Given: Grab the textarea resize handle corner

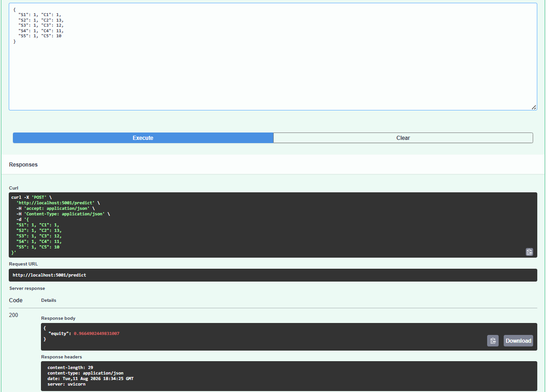Looking at the screenshot, I should [534, 107].
